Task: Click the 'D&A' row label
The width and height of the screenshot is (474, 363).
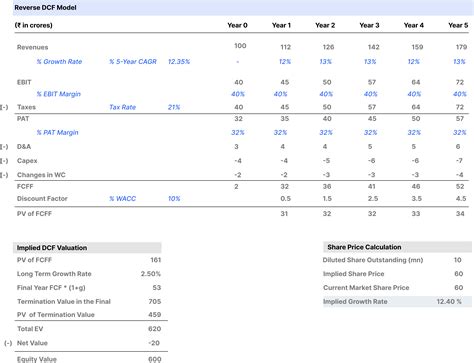Action: [x=24, y=147]
